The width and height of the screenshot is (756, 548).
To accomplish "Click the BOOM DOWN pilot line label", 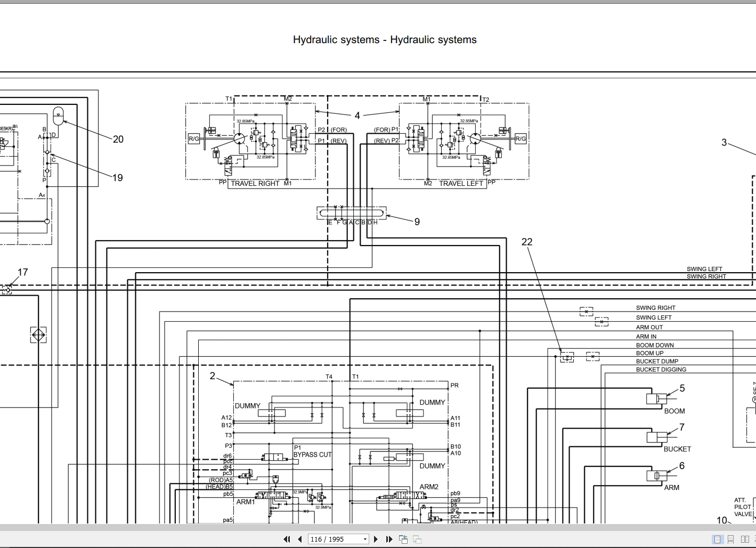I will [x=655, y=345].
